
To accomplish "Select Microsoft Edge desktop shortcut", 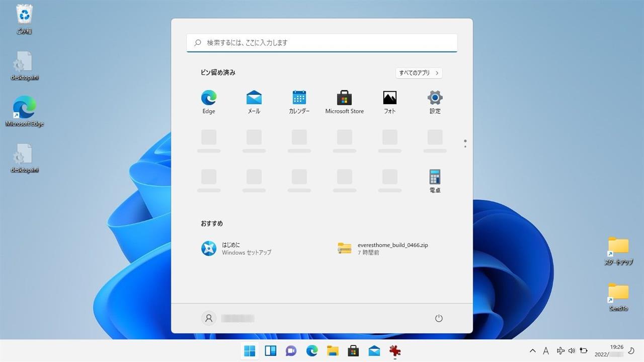I will click(24, 111).
